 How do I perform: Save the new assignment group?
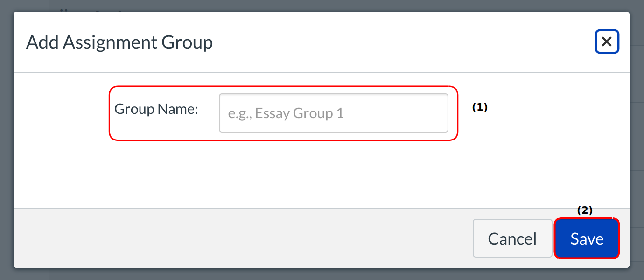pos(587,238)
